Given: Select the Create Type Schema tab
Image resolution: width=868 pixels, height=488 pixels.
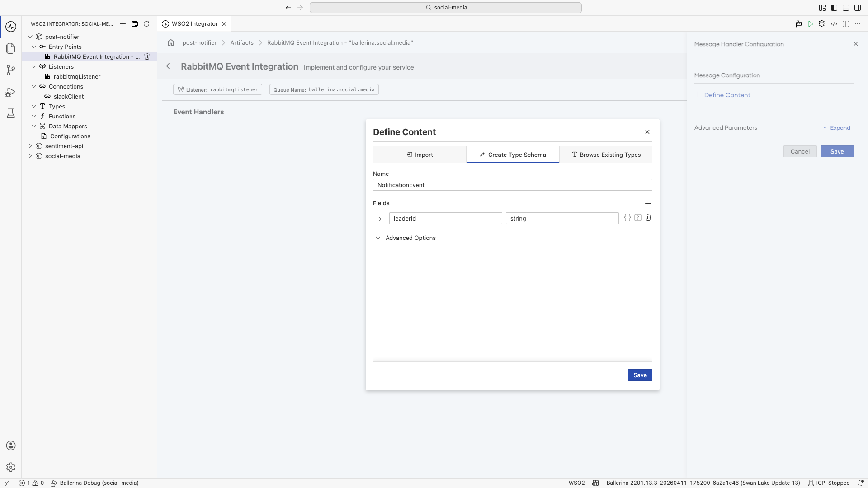Looking at the screenshot, I should click(x=513, y=155).
